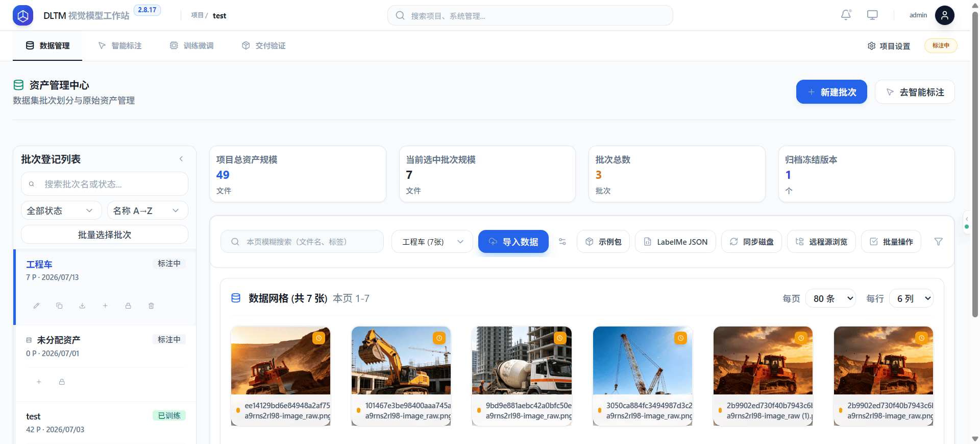The width and height of the screenshot is (980, 444).
Task: Open the 全部状态 status filter dropdown
Action: tap(61, 211)
